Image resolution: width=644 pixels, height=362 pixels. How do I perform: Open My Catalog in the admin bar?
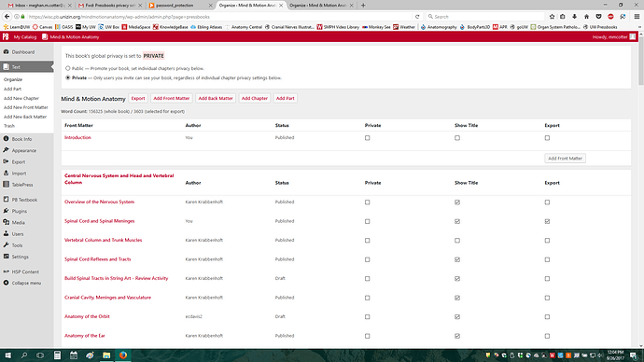24,37
